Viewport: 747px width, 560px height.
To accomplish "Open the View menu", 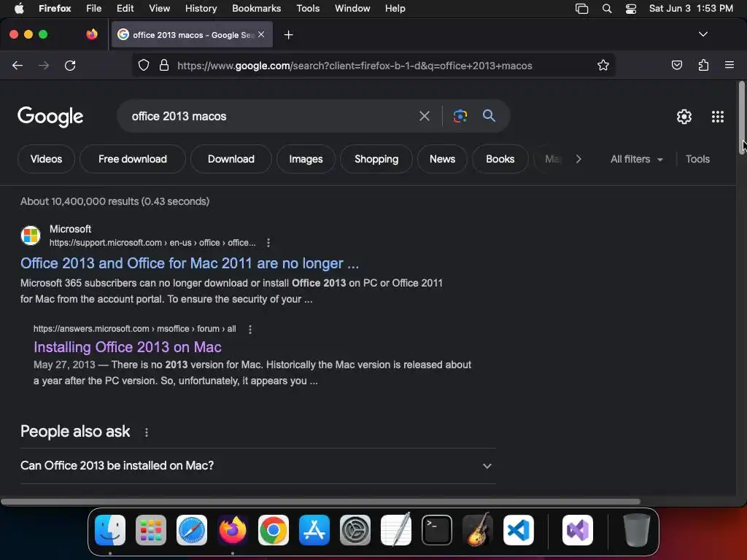I will point(159,9).
